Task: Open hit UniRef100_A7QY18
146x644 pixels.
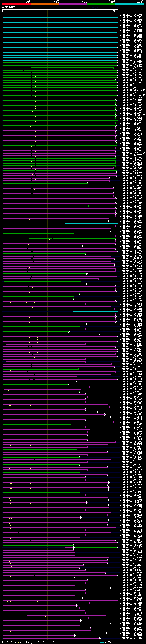Action: [131, 27]
